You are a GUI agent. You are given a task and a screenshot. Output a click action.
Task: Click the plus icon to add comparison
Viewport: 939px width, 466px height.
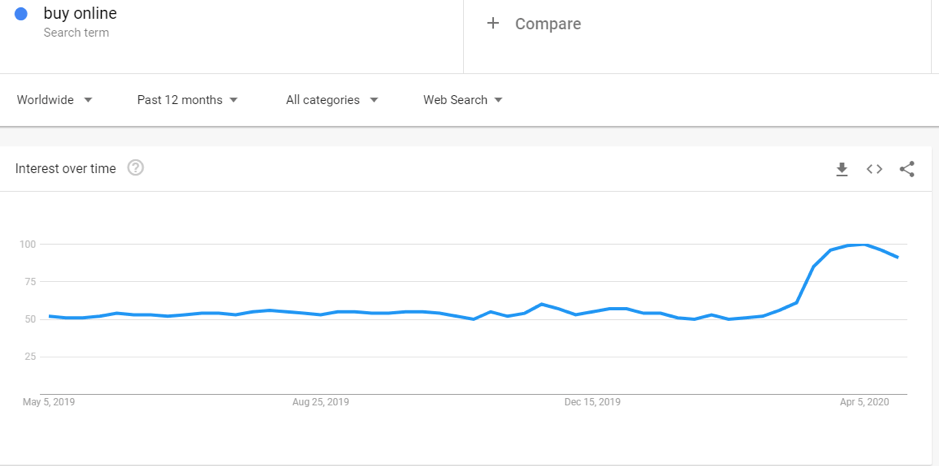[493, 23]
